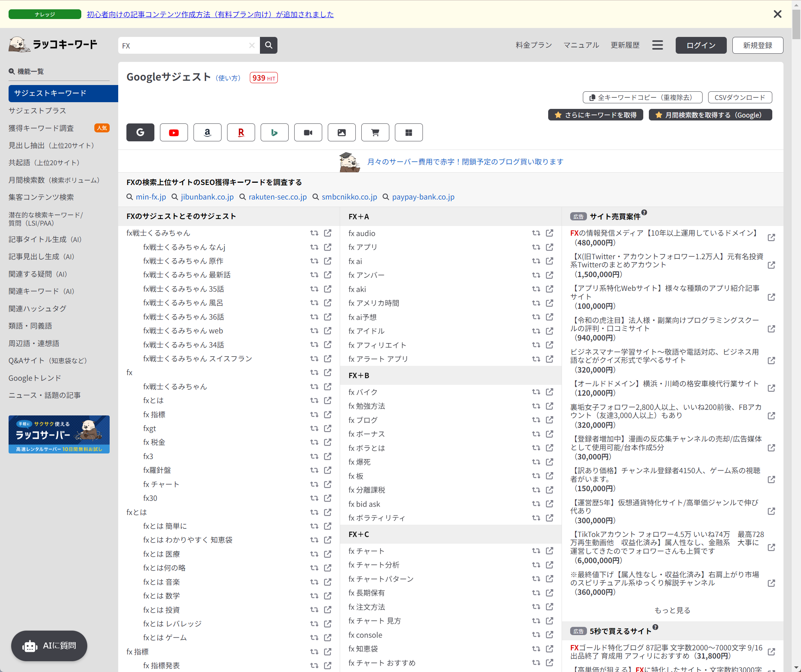Click the FX search input field

[186, 45]
